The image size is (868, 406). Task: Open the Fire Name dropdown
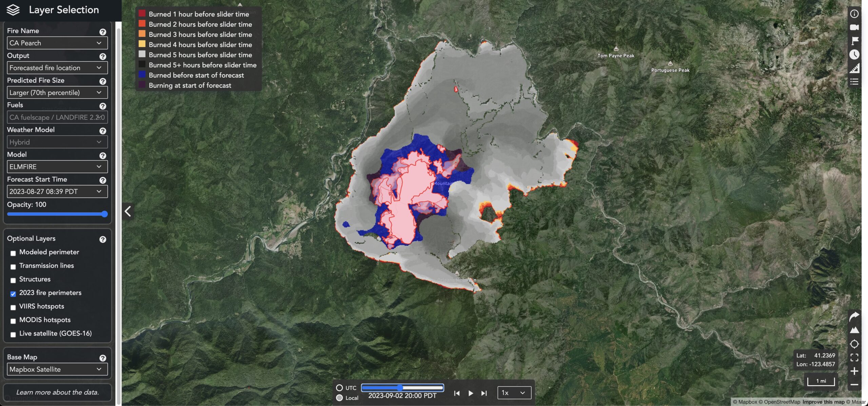57,43
